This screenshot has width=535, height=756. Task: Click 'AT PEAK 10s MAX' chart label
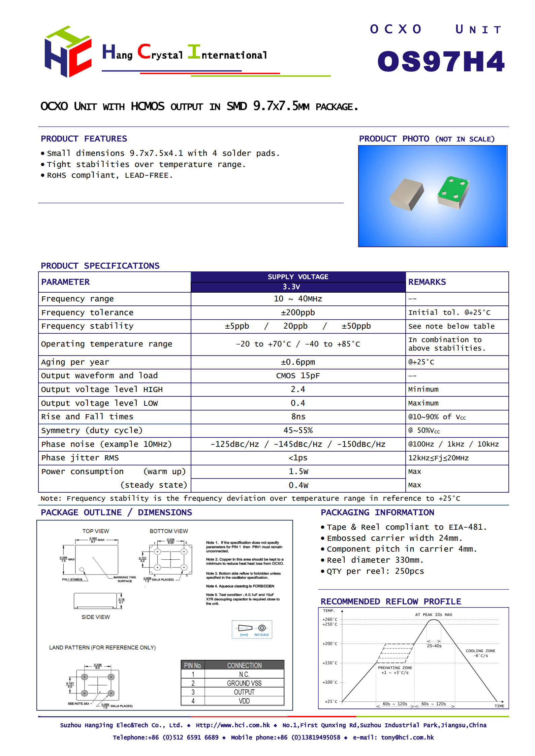[434, 615]
